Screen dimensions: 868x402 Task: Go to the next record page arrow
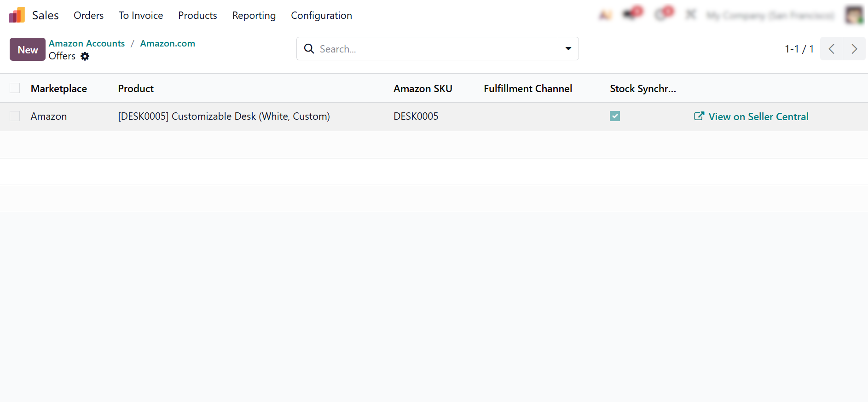854,49
